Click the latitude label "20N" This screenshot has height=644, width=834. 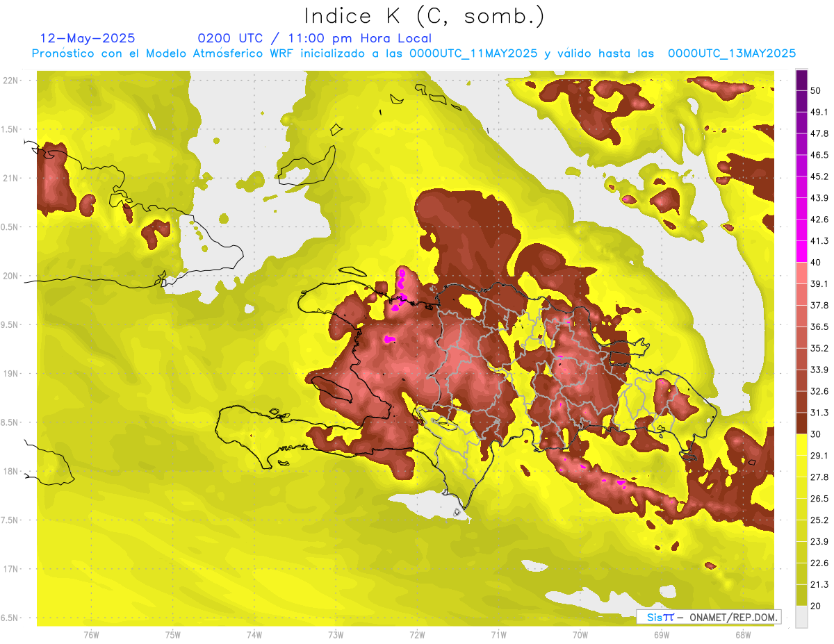pyautogui.click(x=10, y=276)
